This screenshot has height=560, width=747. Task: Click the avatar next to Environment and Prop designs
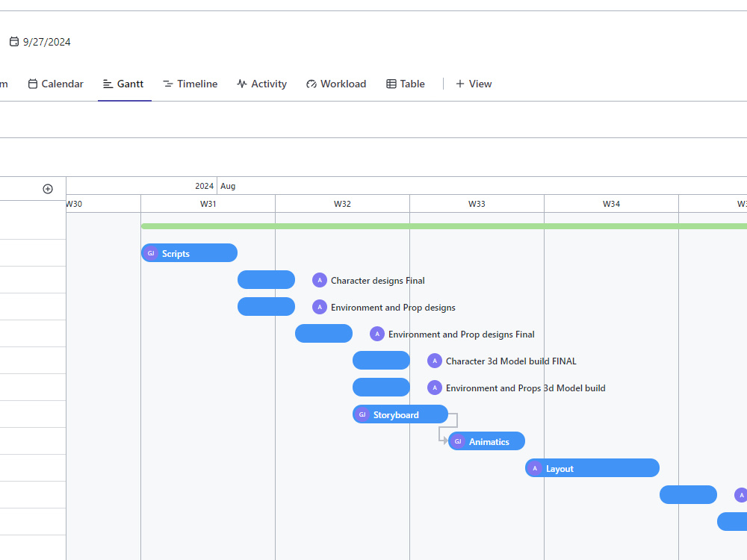click(320, 307)
